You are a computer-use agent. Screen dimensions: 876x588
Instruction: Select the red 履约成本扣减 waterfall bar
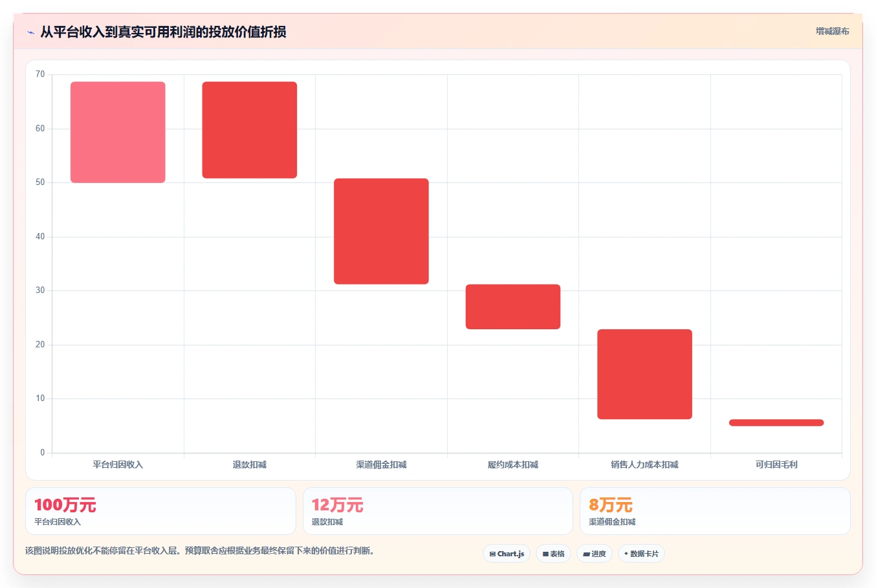513,307
